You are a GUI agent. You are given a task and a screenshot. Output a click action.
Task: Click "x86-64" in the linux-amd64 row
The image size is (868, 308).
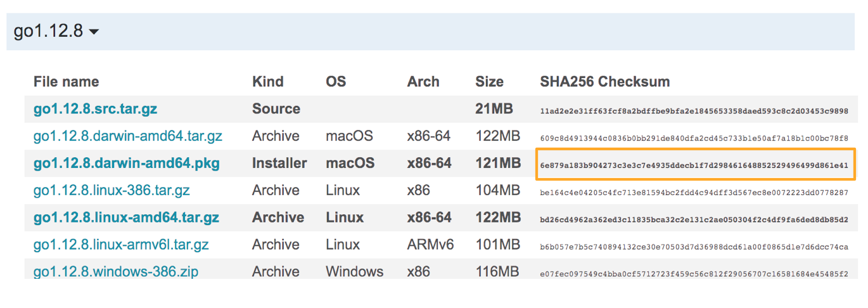point(430,217)
